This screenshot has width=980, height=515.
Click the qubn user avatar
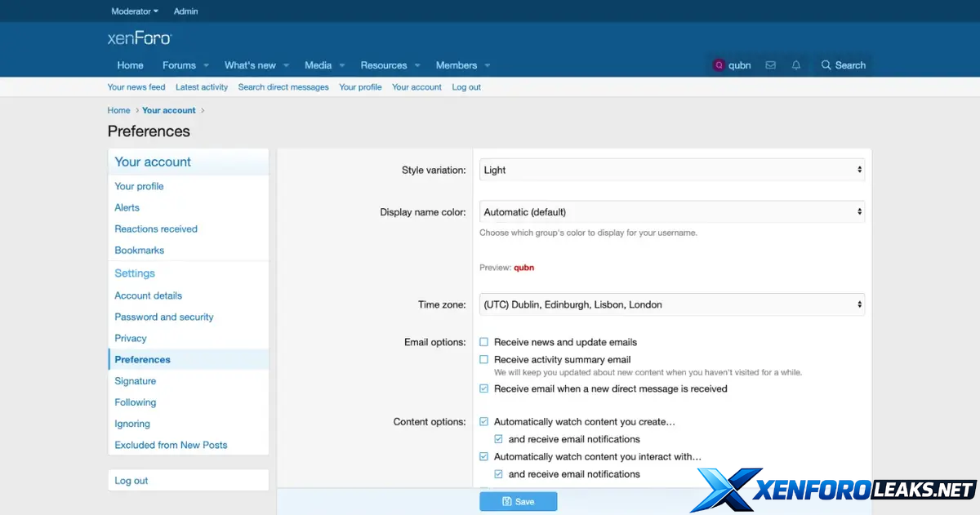click(719, 65)
